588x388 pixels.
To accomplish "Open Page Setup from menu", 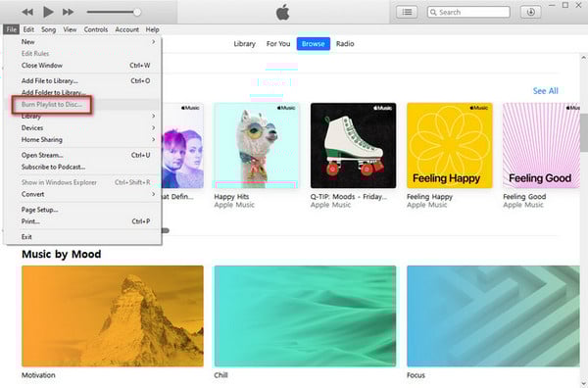I will click(x=83, y=210).
